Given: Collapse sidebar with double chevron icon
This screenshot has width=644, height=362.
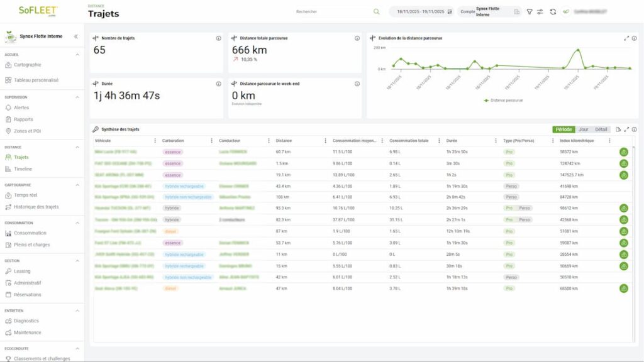Looking at the screenshot, I should [76, 36].
